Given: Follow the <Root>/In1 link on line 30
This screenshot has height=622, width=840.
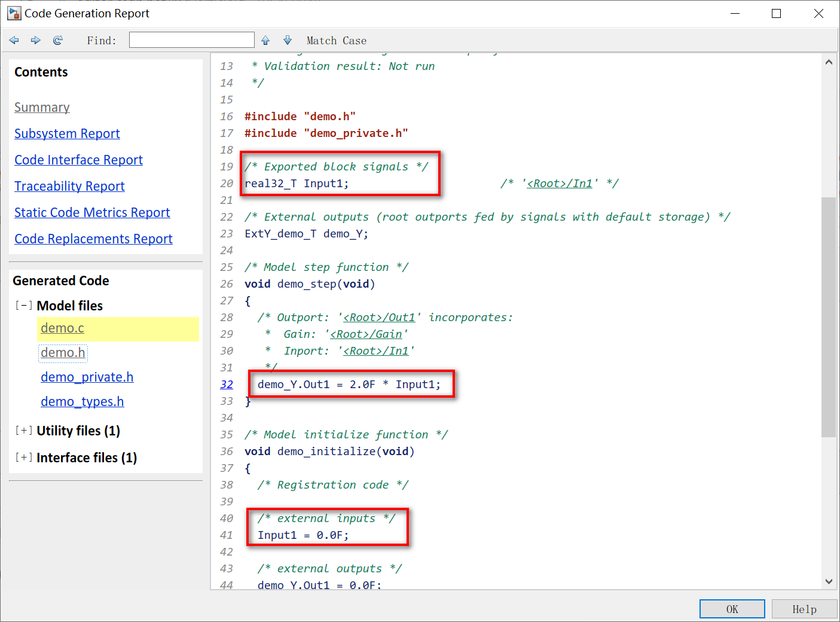Looking at the screenshot, I should tap(376, 351).
